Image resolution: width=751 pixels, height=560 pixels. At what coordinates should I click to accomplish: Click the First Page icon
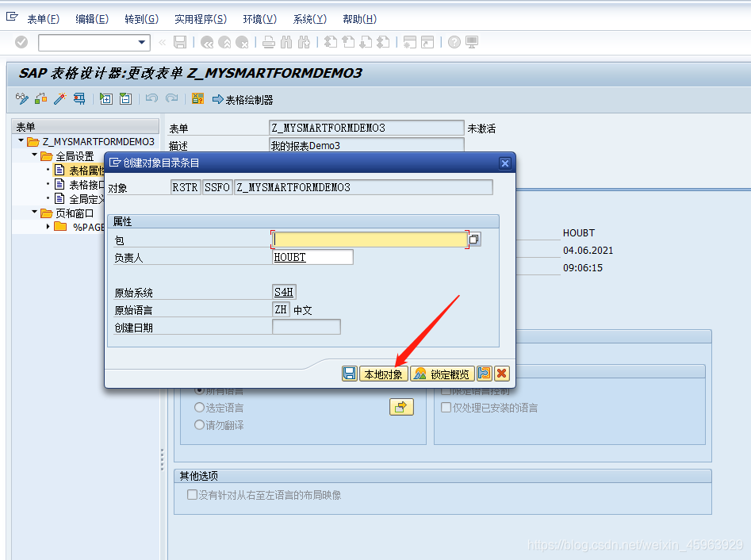tap(331, 42)
